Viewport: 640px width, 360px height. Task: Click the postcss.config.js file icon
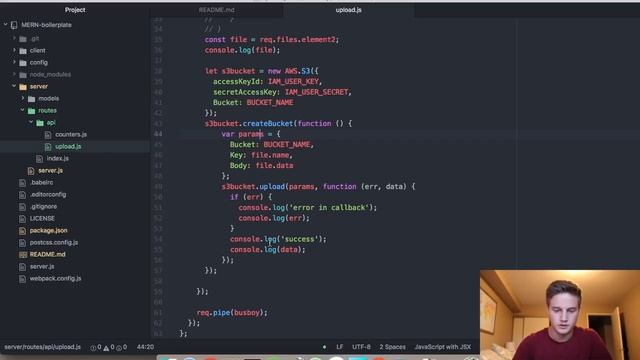coord(22,243)
